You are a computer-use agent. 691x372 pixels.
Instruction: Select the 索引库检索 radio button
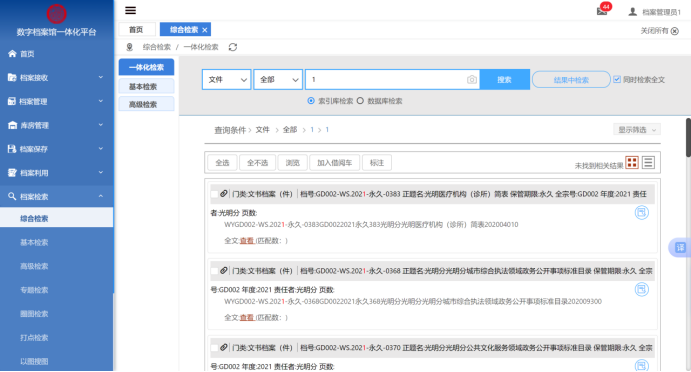coord(311,101)
